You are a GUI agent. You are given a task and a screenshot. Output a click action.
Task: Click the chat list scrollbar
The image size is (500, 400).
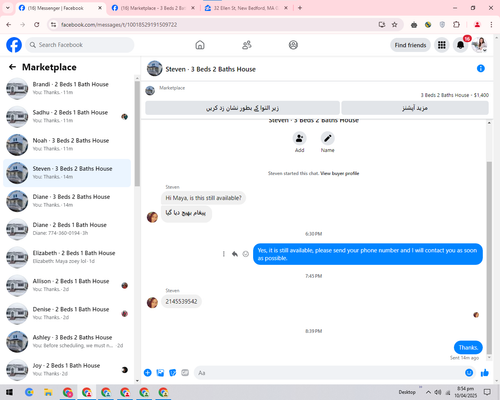(137, 133)
